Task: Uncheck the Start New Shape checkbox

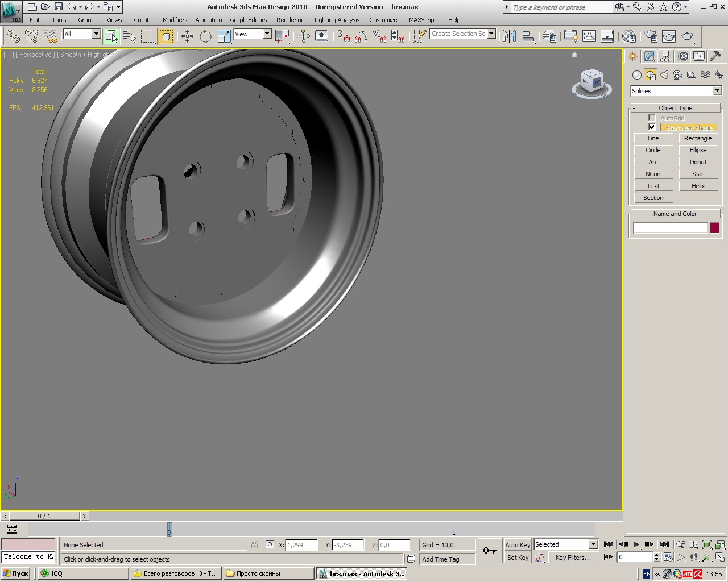Action: coord(652,127)
